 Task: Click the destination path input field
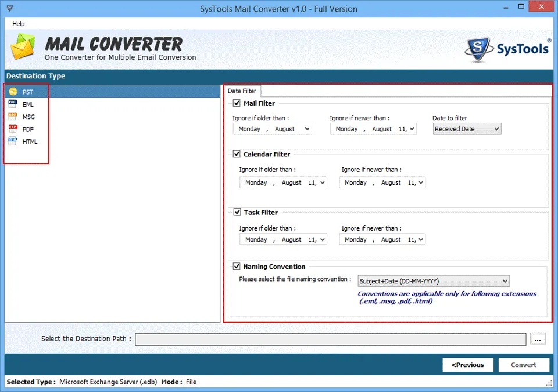(331, 339)
